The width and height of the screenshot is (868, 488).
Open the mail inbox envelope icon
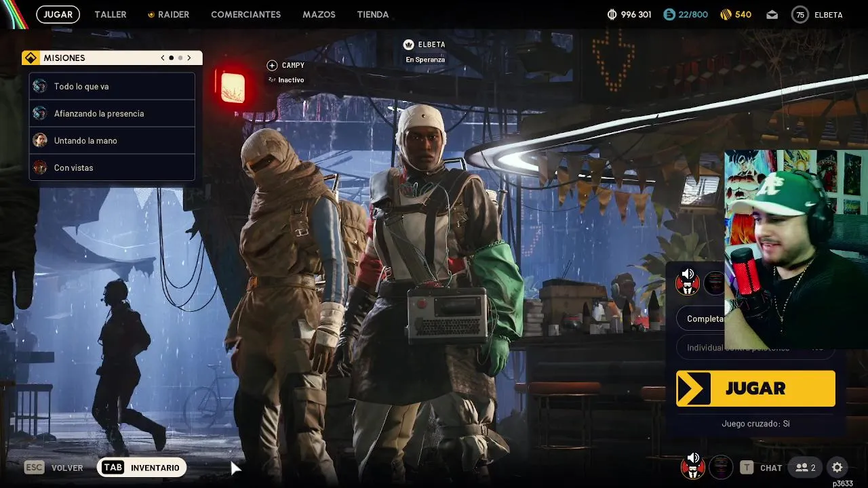point(772,14)
